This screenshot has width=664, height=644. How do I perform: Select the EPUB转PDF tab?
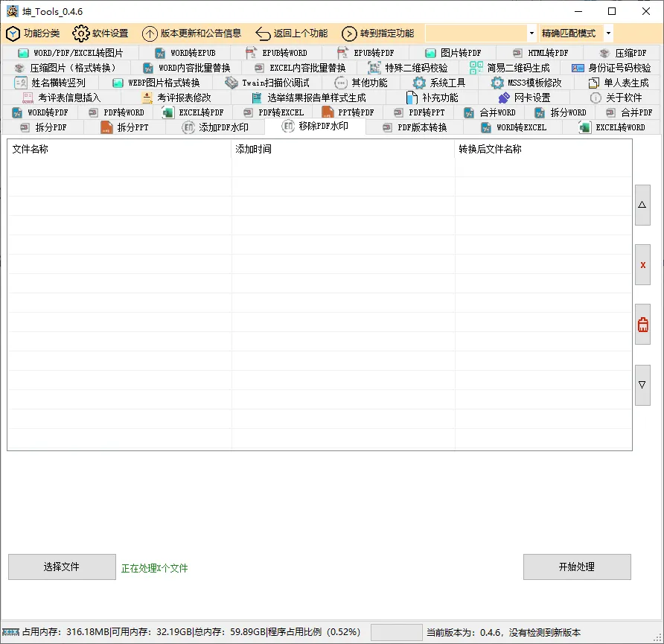[365, 53]
